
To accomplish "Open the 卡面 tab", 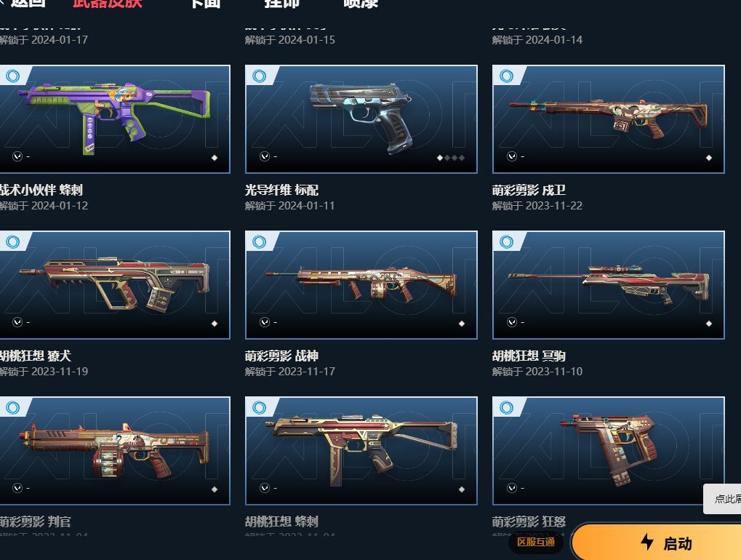I will [206, 4].
